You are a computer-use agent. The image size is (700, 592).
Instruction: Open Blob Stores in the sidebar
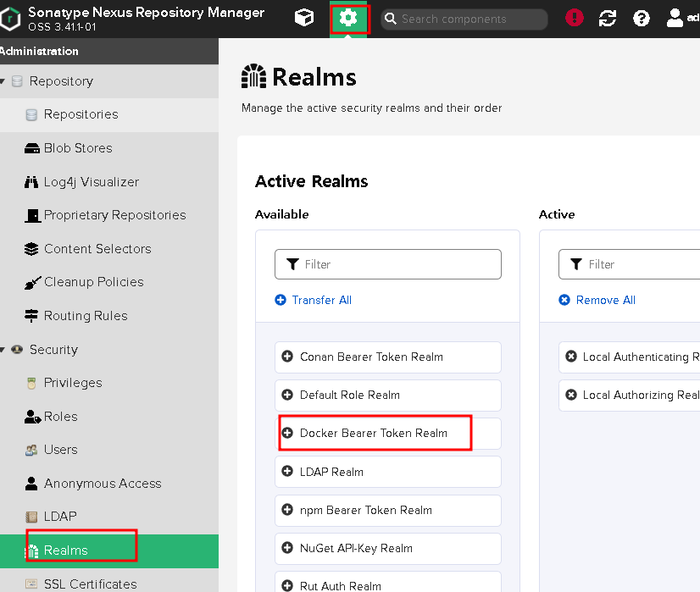click(x=109, y=148)
